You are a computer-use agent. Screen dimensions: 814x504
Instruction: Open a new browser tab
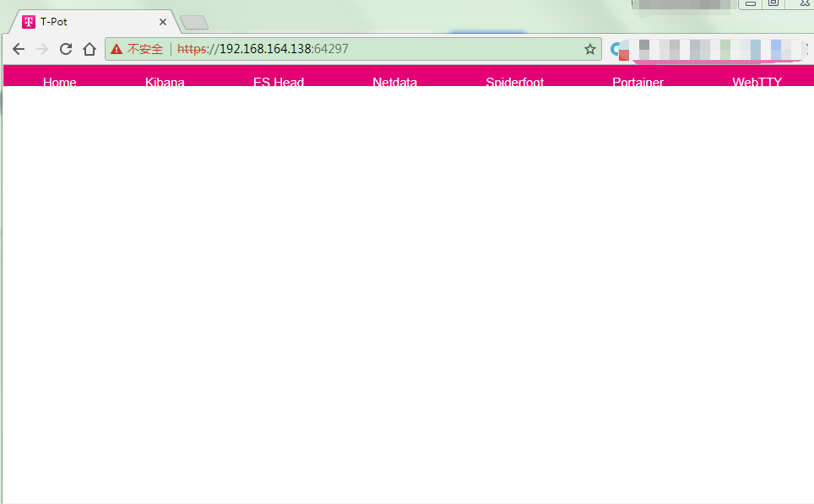point(193,21)
